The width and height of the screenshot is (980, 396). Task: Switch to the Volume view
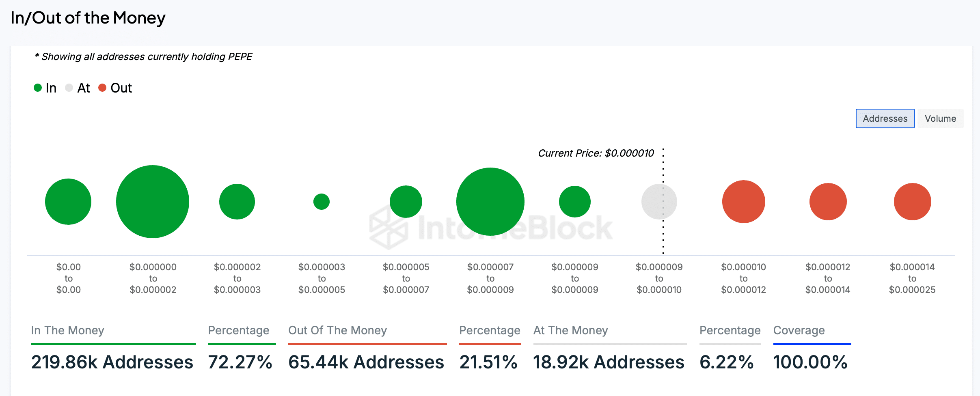[x=940, y=118]
